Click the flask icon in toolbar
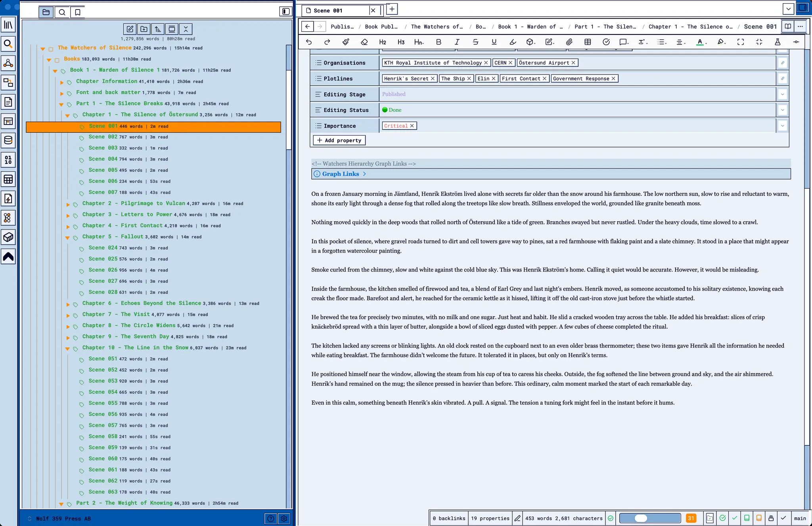The image size is (812, 526). pyautogui.click(x=778, y=42)
